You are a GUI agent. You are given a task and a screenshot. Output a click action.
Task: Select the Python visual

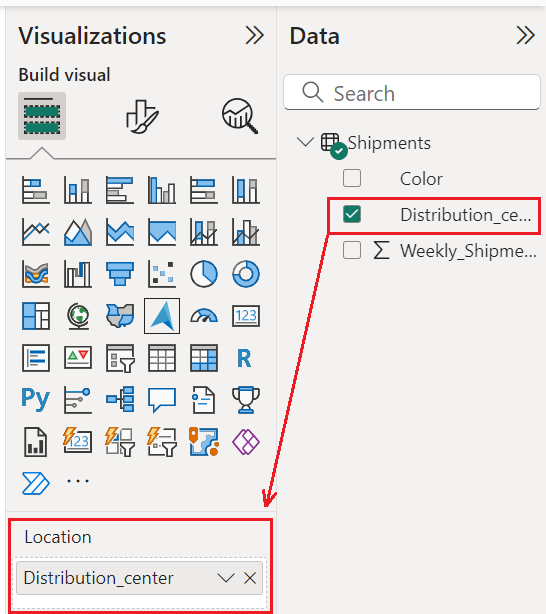[36, 399]
